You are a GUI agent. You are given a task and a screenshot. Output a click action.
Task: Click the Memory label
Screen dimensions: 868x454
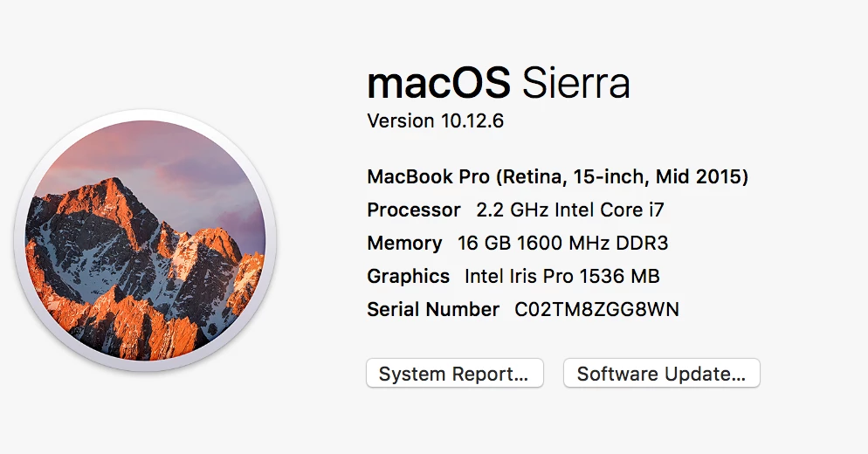coord(404,243)
